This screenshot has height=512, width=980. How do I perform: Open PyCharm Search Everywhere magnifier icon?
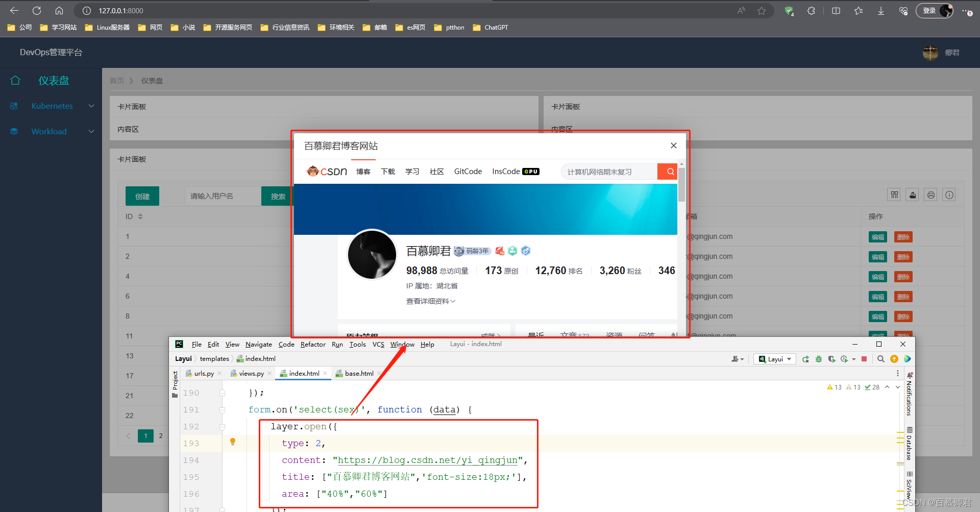(x=881, y=359)
